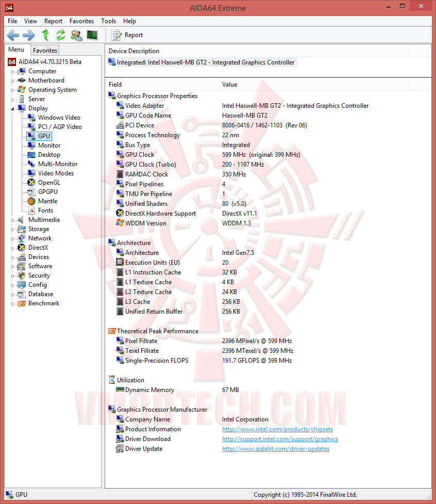Select the Video Modes tree item
This screenshot has height=504, width=436.
56,173
